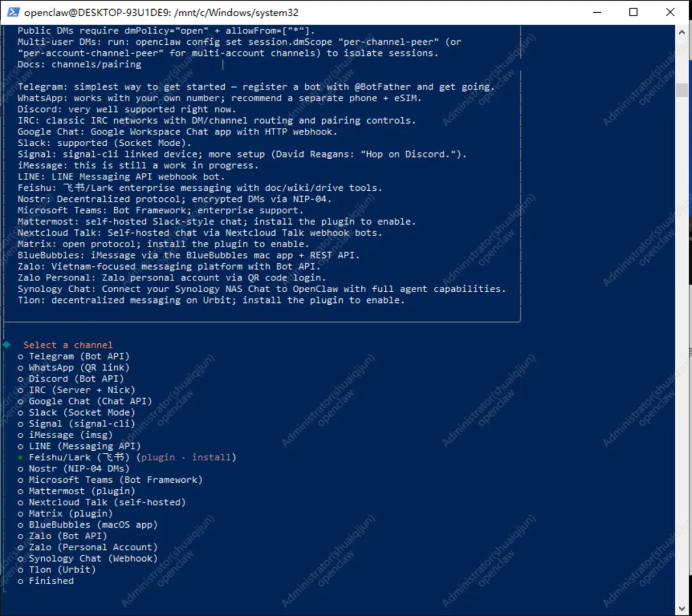Select BlueBubbles (macOS app) option
Viewport: 692px width, 616px height.
tap(88, 525)
